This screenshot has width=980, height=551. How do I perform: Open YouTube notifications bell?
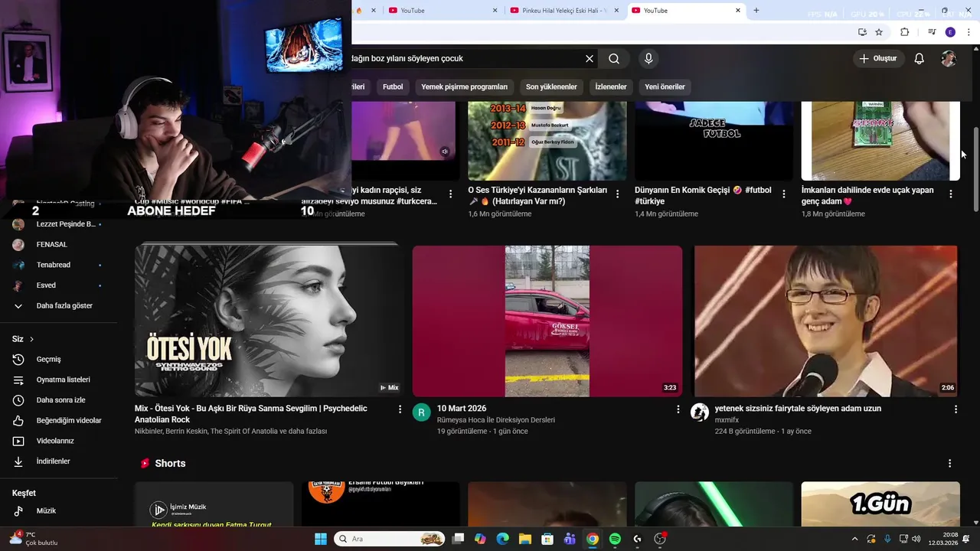click(x=920, y=58)
